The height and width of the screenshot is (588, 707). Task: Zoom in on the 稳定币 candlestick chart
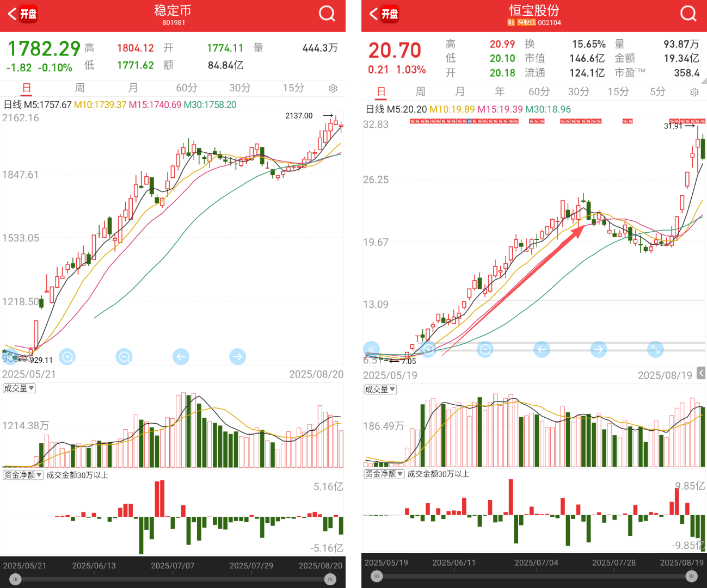67,357
